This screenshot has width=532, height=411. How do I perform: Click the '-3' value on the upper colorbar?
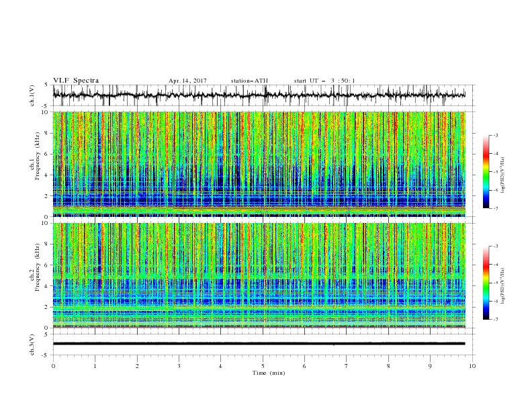point(496,135)
